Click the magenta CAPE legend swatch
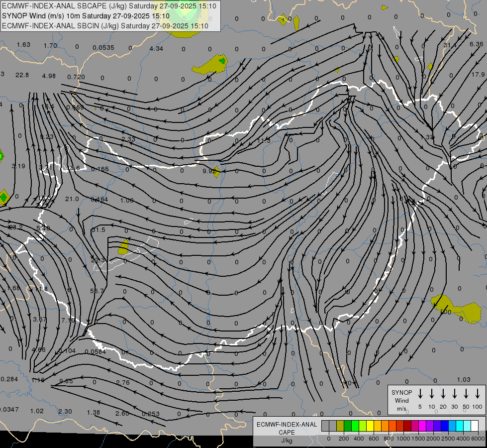487x448 pixels. pos(422,426)
